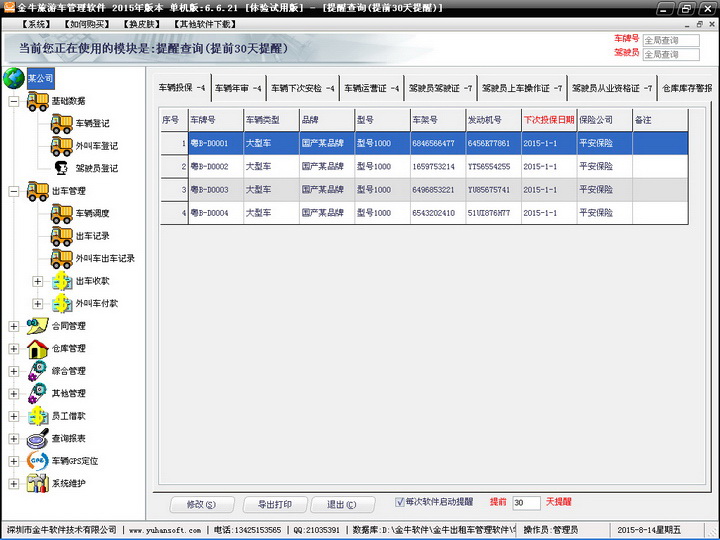720x540 pixels.
Task: Select the 驾驶员登记 driver icon
Action: pyautogui.click(x=61, y=168)
